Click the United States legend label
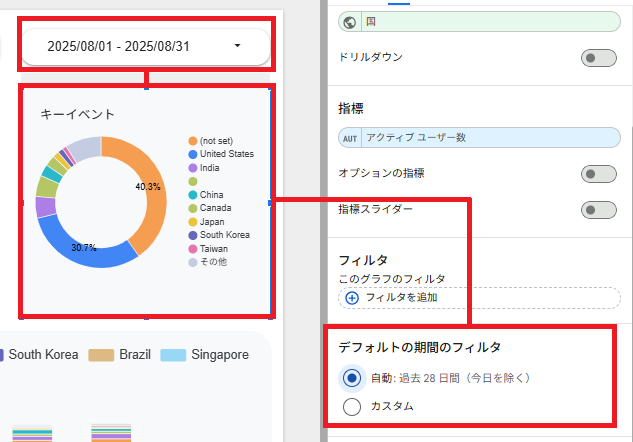 pos(227,154)
